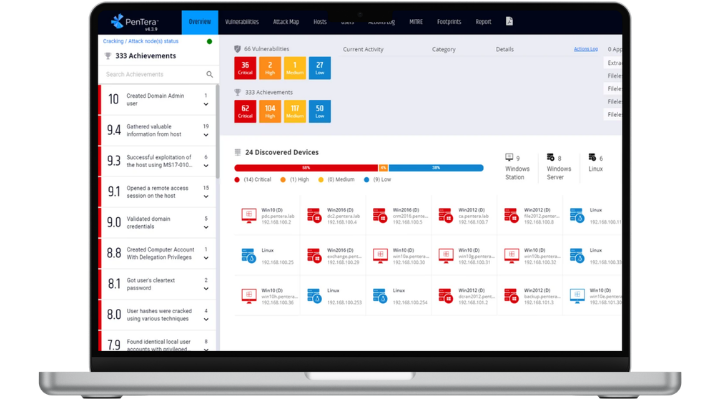Viewport: 720px width, 400px height.
Task: Switch to the Overview tab
Action: pos(200,22)
